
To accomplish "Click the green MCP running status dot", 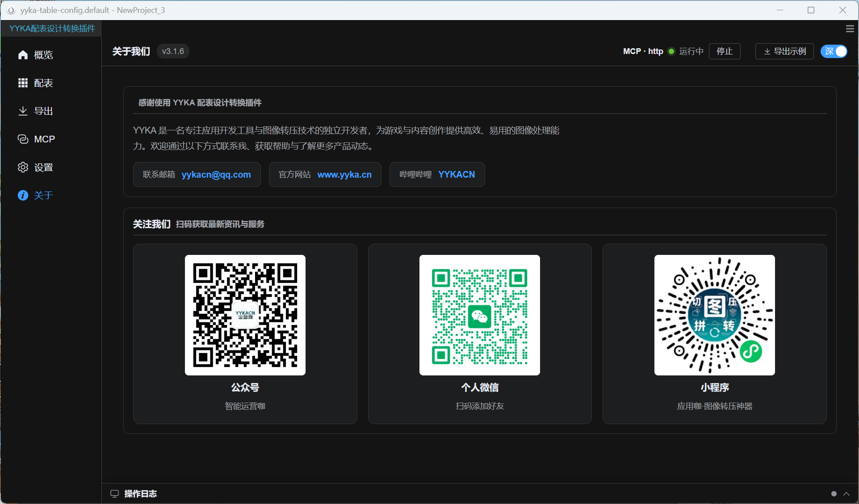I will (671, 51).
